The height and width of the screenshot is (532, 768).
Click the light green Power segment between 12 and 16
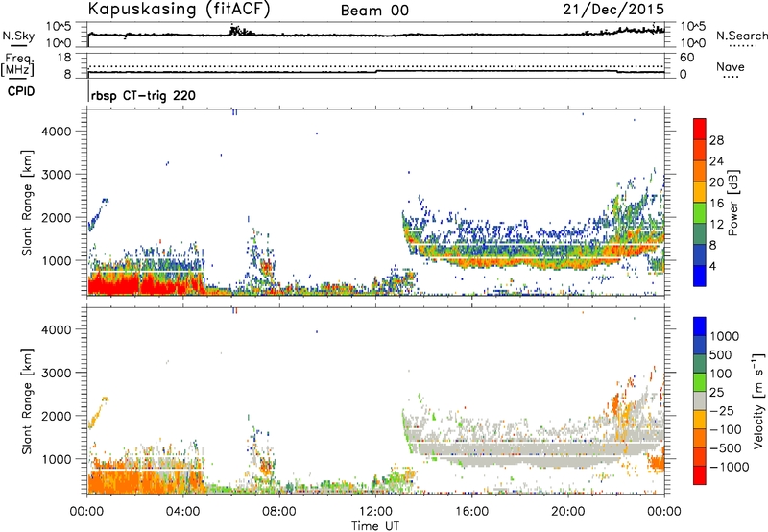[x=700, y=213]
